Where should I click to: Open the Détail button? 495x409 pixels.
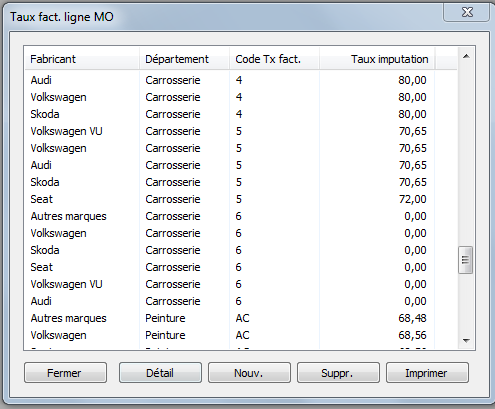pos(160,373)
